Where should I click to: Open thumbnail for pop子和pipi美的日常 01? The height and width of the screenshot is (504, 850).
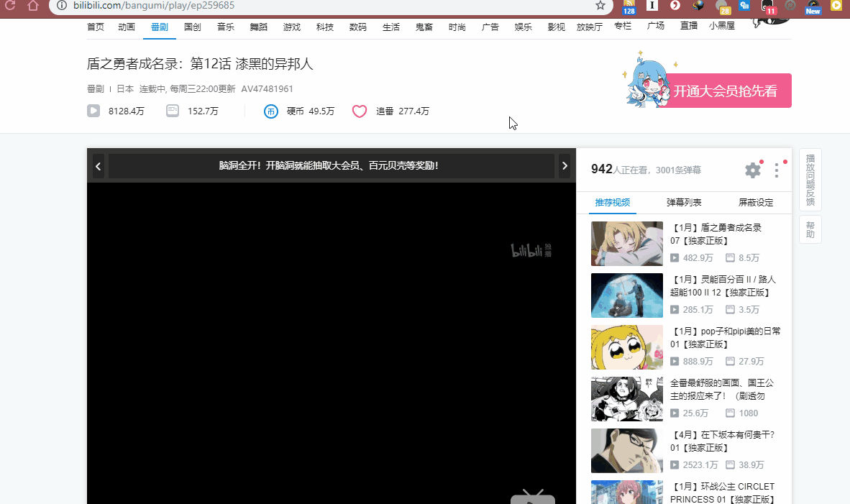click(626, 347)
